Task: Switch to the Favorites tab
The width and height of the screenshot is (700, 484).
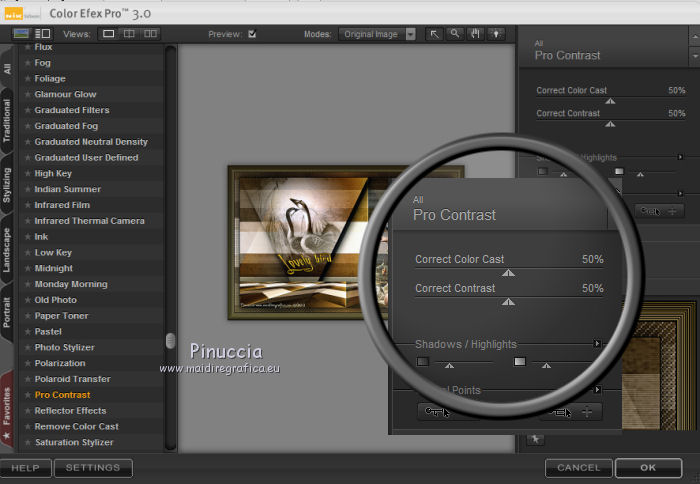Action: 7,410
